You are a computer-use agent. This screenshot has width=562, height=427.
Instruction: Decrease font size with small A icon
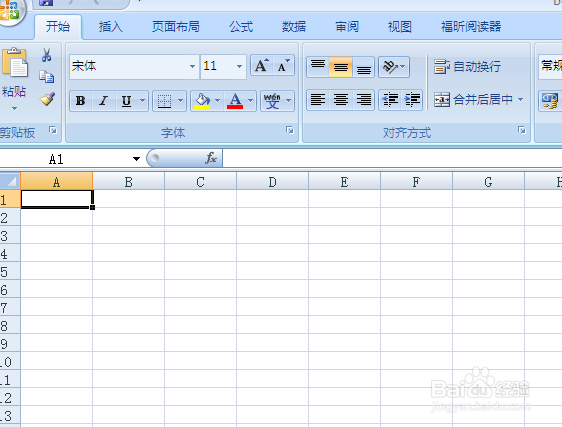coord(284,66)
